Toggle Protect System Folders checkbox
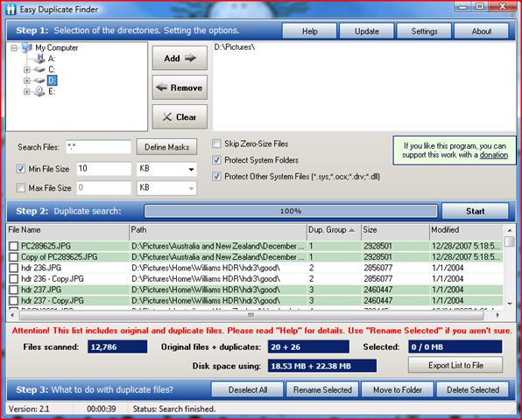The height and width of the screenshot is (420, 522). tap(216, 160)
